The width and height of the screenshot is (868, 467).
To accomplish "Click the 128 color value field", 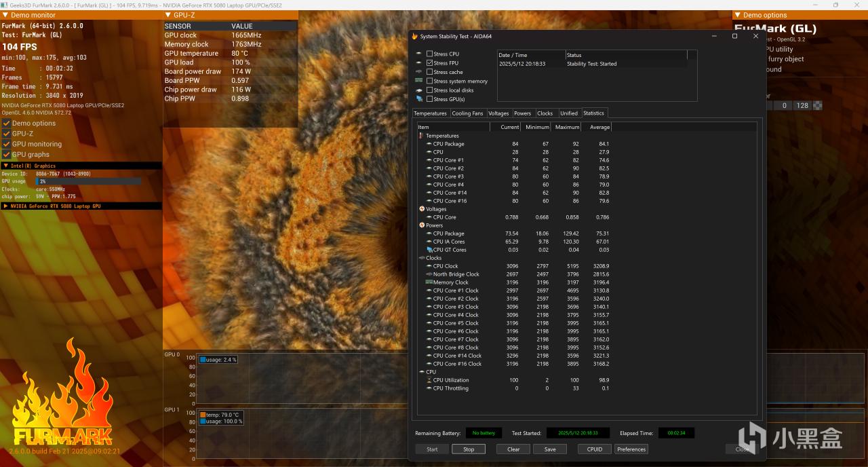I will pyautogui.click(x=802, y=105).
